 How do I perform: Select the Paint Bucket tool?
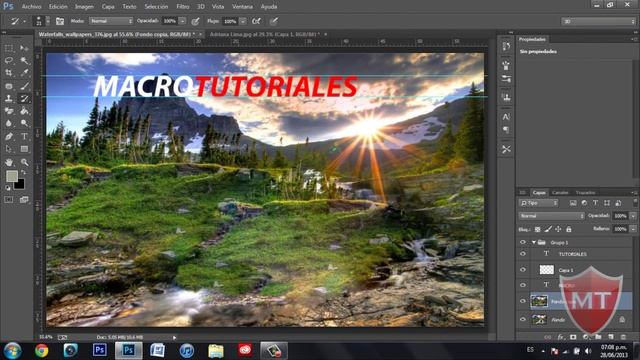pos(24,111)
